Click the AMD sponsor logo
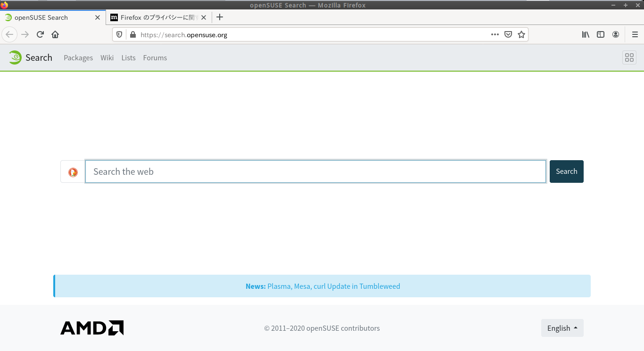The height and width of the screenshot is (351, 644). pyautogui.click(x=92, y=328)
